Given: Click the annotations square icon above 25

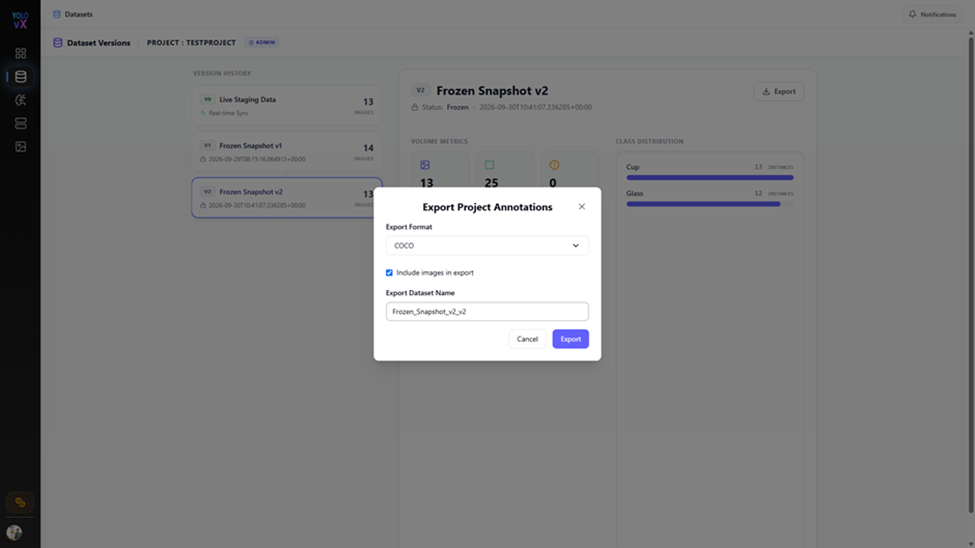Looking at the screenshot, I should click(x=489, y=165).
